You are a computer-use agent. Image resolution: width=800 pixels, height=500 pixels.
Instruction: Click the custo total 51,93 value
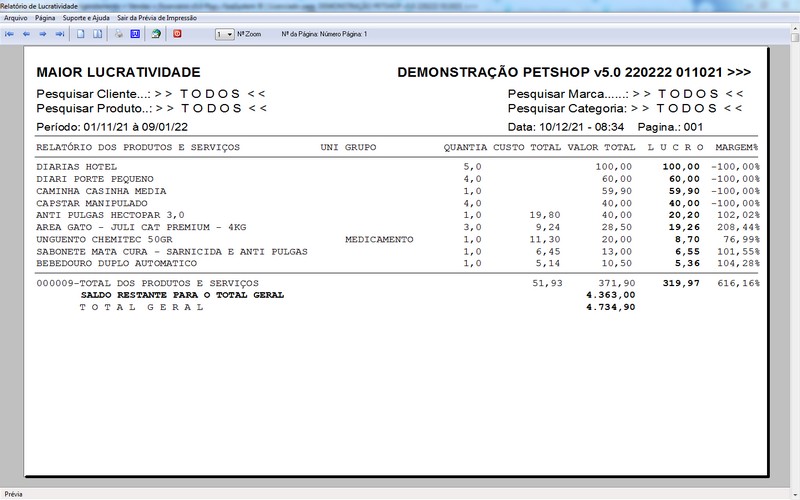coord(547,283)
